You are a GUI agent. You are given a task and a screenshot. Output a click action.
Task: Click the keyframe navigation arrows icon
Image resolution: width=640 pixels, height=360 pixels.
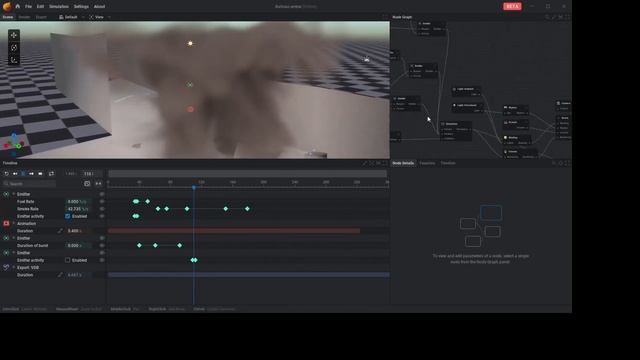[x=98, y=184]
